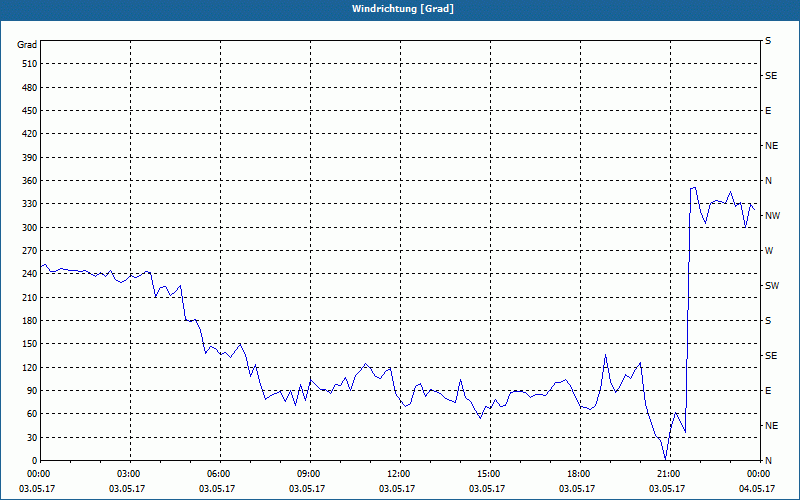Pick the 300 value on the Grad axis
This screenshot has height=500, width=800.
click(29, 228)
